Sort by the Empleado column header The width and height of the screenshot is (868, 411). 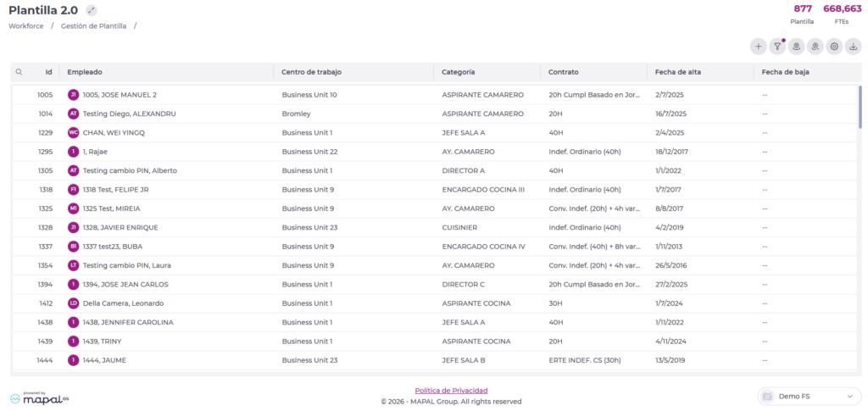coord(85,72)
